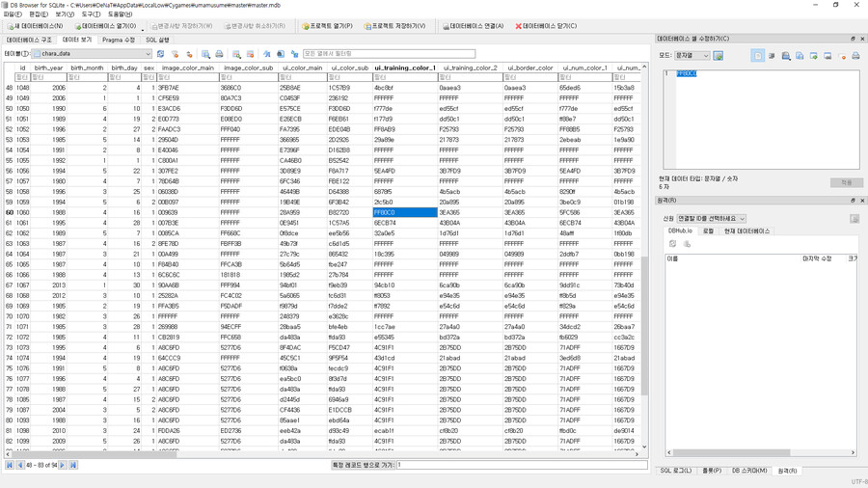Delete the current record icon
This screenshot has width=868, height=488.
point(250,54)
